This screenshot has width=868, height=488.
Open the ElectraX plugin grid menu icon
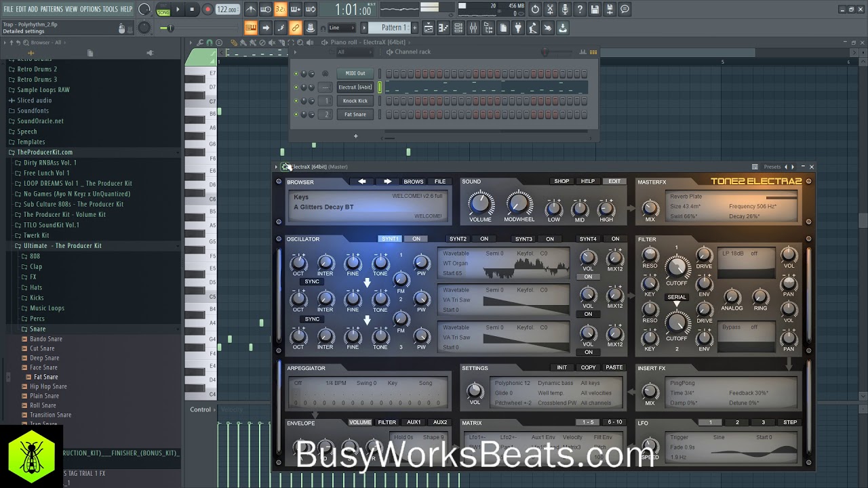(755, 167)
